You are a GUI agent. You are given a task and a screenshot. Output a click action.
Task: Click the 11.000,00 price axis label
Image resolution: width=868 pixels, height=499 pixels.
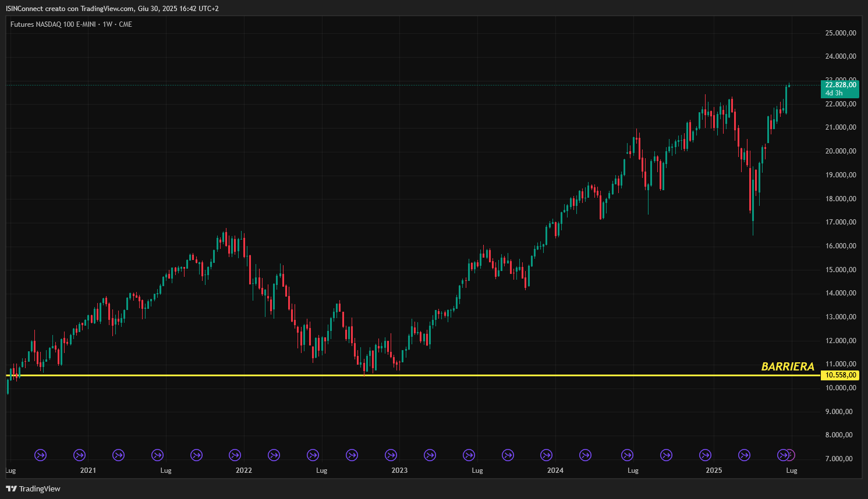pos(841,364)
